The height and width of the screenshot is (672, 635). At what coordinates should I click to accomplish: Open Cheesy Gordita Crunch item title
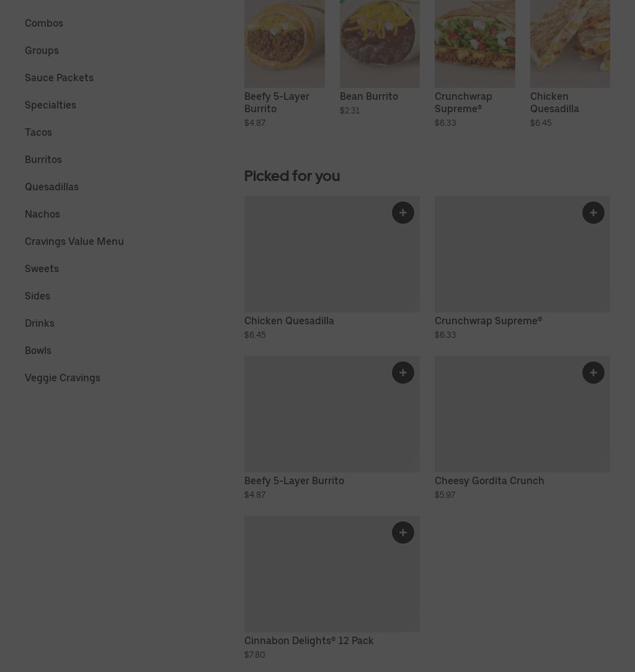(x=489, y=480)
